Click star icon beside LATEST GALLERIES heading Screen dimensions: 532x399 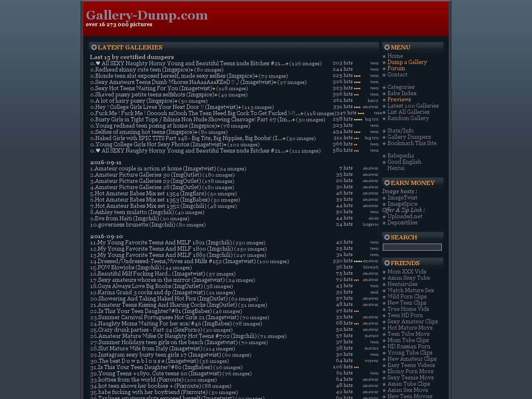coord(94,47)
